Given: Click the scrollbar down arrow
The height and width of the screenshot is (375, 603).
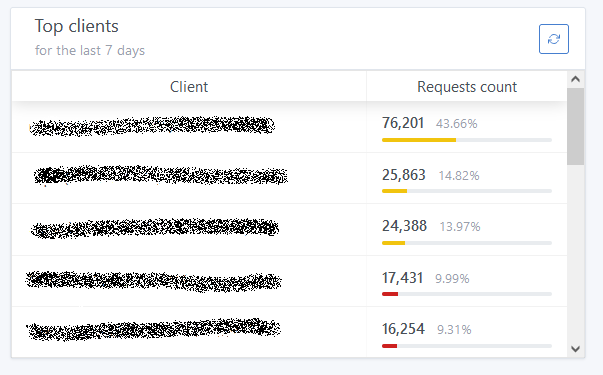Looking at the screenshot, I should (x=575, y=349).
